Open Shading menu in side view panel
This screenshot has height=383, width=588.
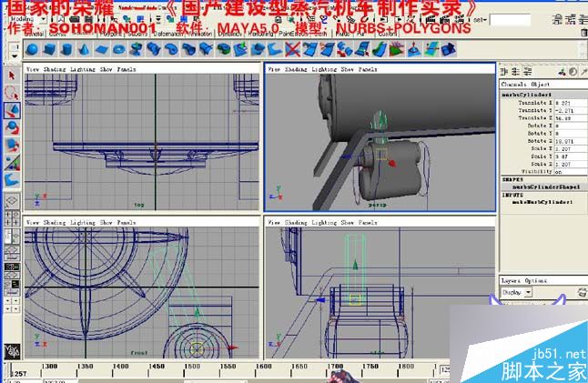(296, 223)
